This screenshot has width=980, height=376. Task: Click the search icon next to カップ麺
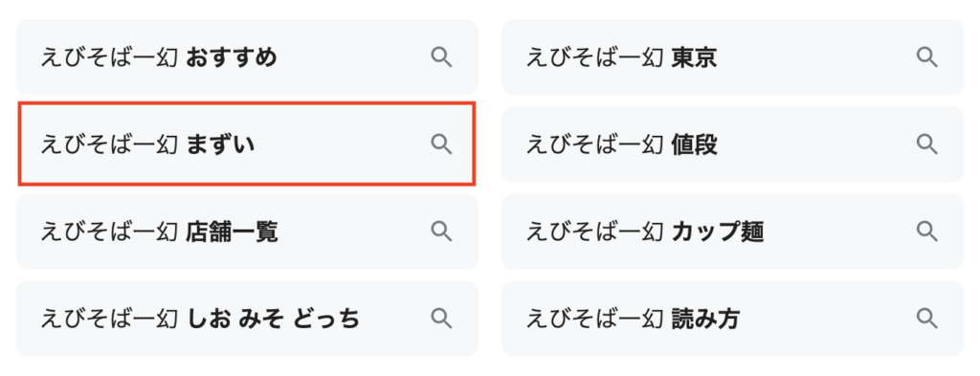(x=927, y=232)
